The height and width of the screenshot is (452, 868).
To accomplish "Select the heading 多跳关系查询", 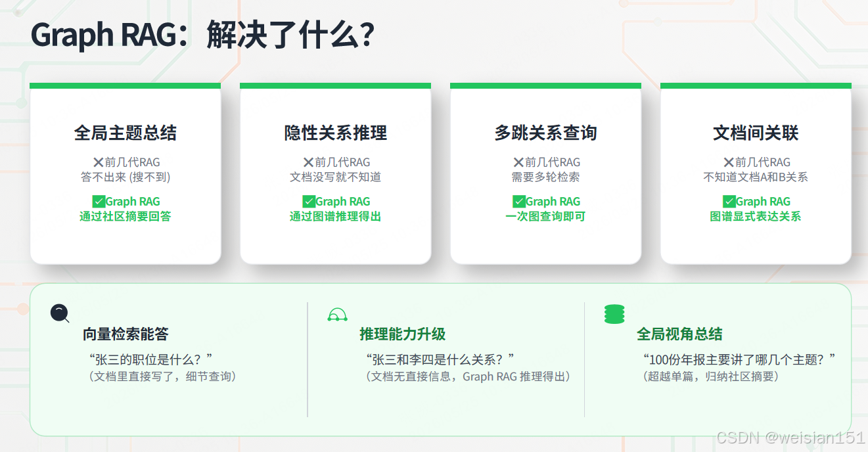I will pyautogui.click(x=546, y=133).
